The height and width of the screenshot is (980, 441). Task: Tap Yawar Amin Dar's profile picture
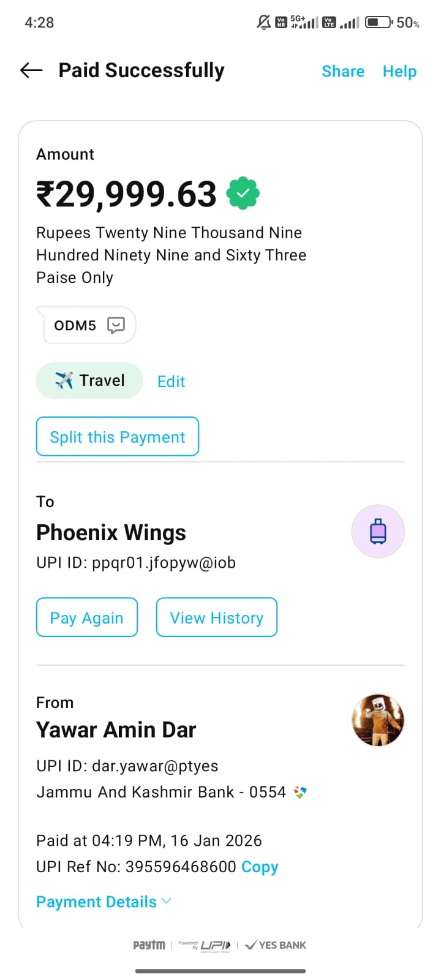pos(378,720)
